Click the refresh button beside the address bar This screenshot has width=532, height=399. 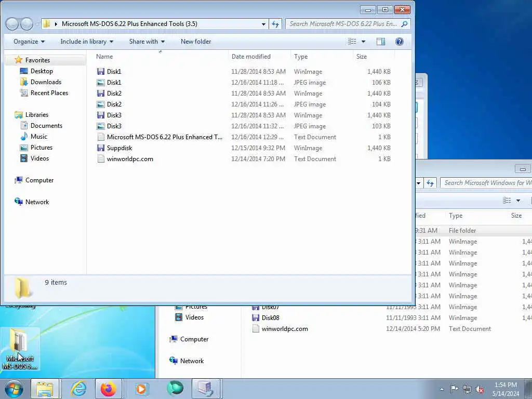point(275,24)
